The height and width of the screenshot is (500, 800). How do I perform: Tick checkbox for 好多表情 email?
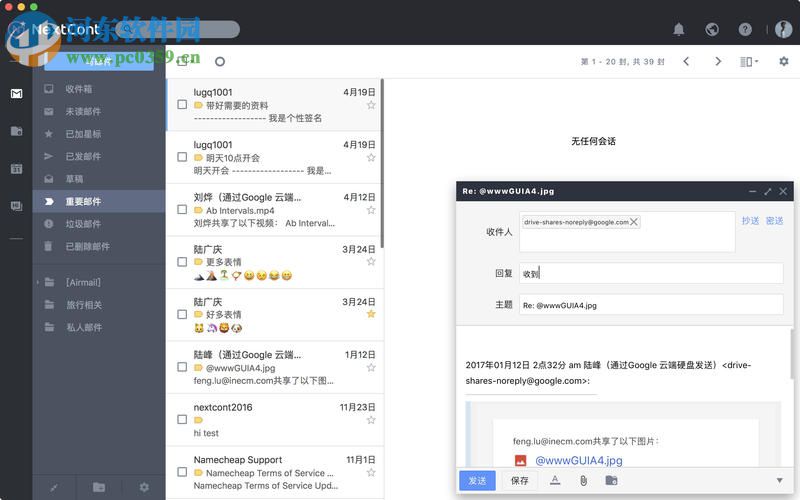tap(182, 315)
